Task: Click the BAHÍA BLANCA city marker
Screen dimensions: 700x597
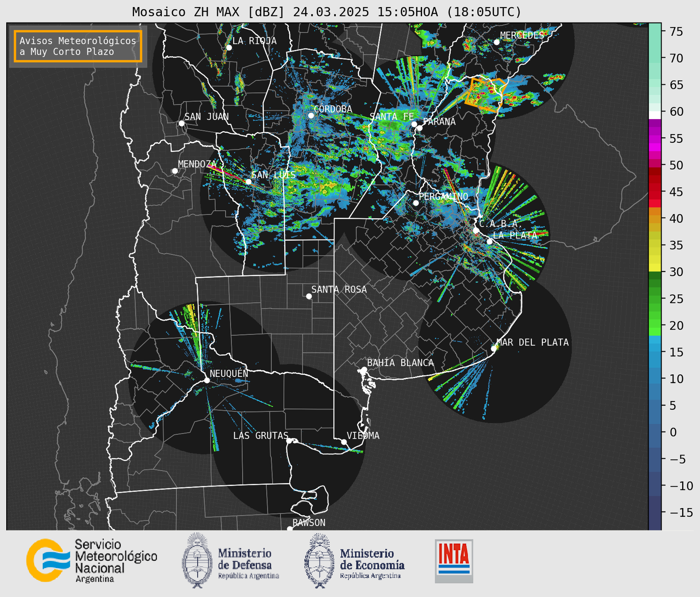Action: click(364, 369)
